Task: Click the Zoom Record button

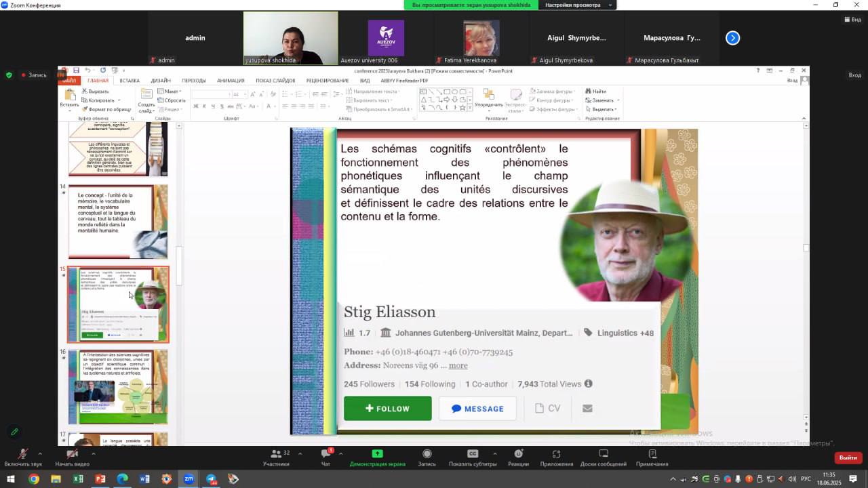Action: click(427, 457)
